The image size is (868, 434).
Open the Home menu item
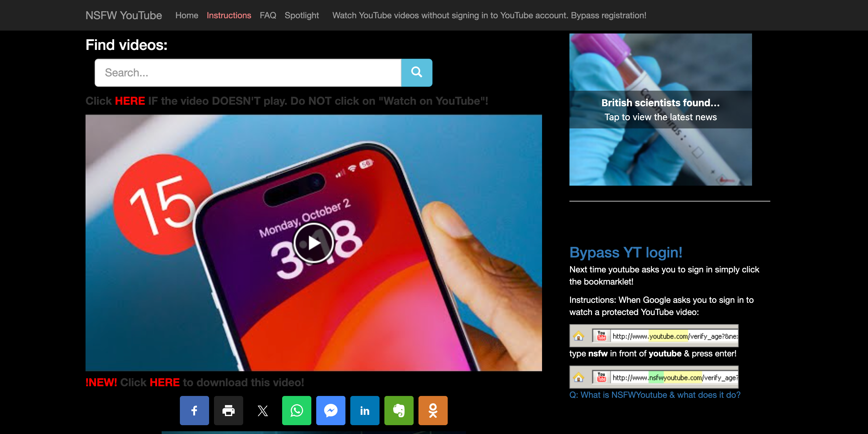click(186, 15)
